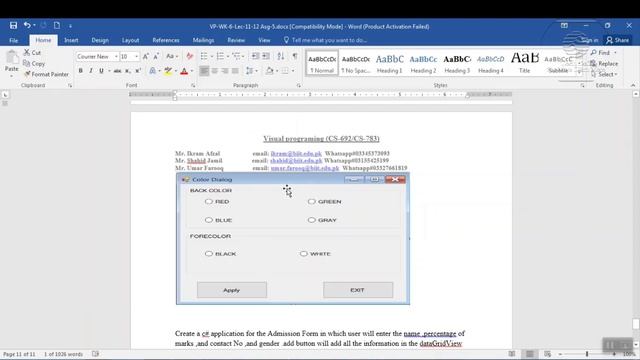Screen dimensions: 640x360
Task: Open the Find dropdown arrow
Action: pos(615,53)
